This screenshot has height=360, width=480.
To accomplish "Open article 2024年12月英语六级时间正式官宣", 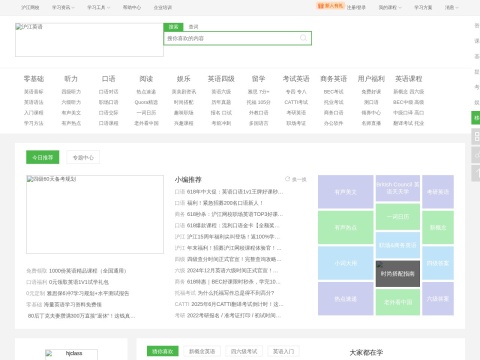I will click(x=232, y=270).
